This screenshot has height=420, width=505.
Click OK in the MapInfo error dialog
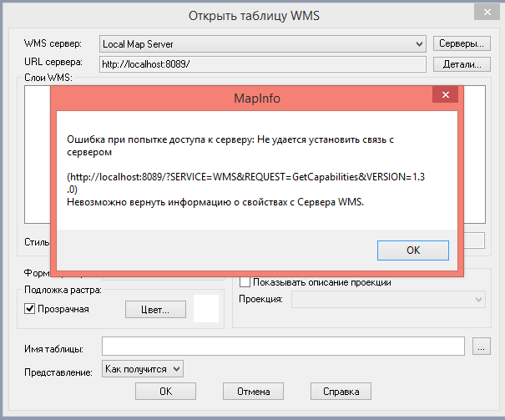pos(413,250)
